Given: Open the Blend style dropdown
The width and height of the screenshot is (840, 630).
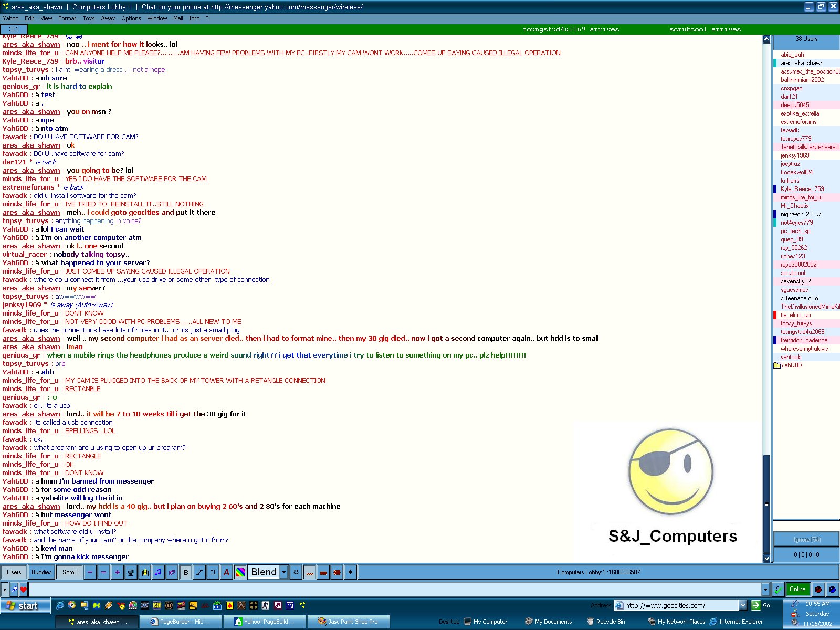Looking at the screenshot, I should point(283,572).
